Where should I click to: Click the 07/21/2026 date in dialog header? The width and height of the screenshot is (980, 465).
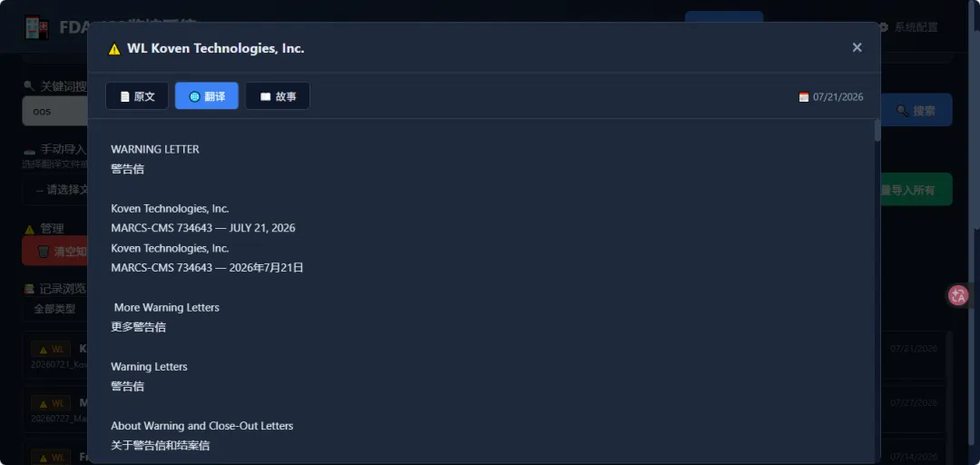coord(838,97)
